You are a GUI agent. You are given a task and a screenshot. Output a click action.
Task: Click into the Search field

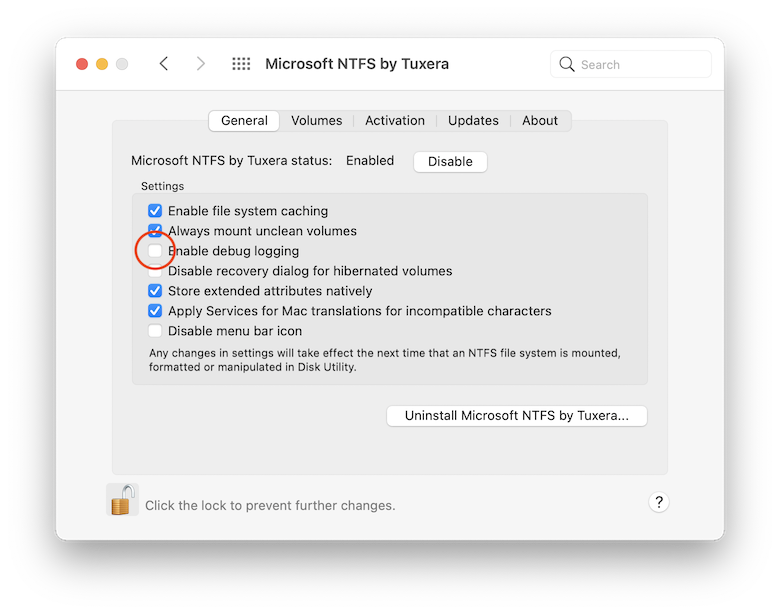pos(631,64)
